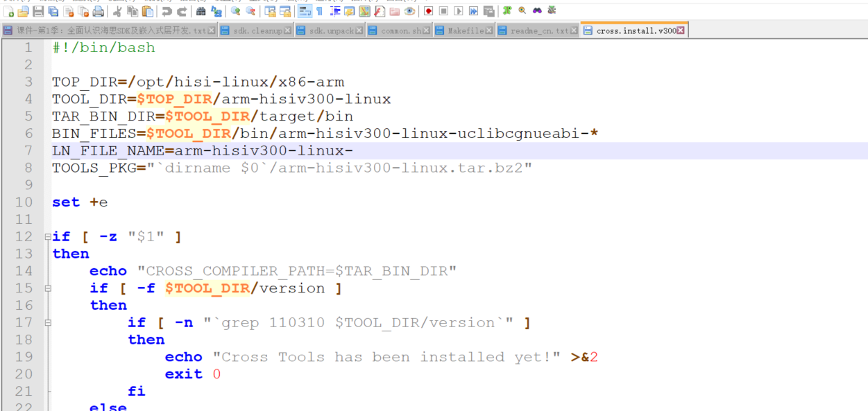Screen dimensions: 868x411
Task: Switch to readme_cn.txt tab
Action: point(538,30)
